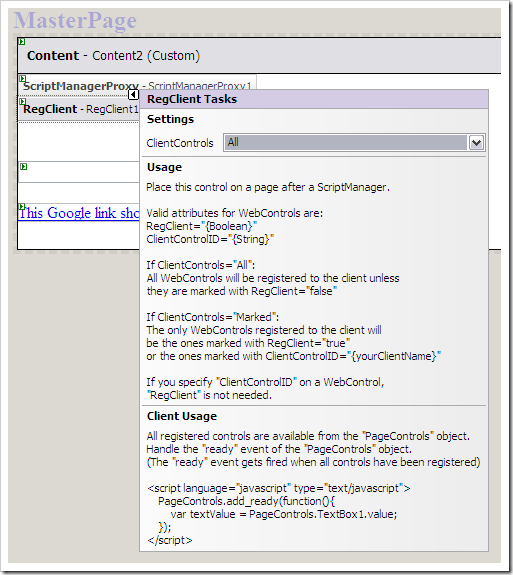
Task: Click green glyph on Content2 header
Action: [22, 41]
